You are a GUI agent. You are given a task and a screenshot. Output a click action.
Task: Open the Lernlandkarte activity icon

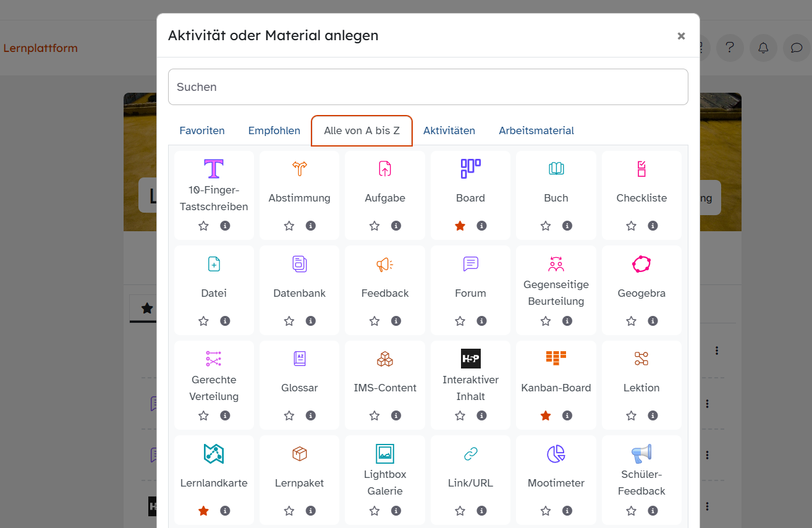tap(214, 454)
